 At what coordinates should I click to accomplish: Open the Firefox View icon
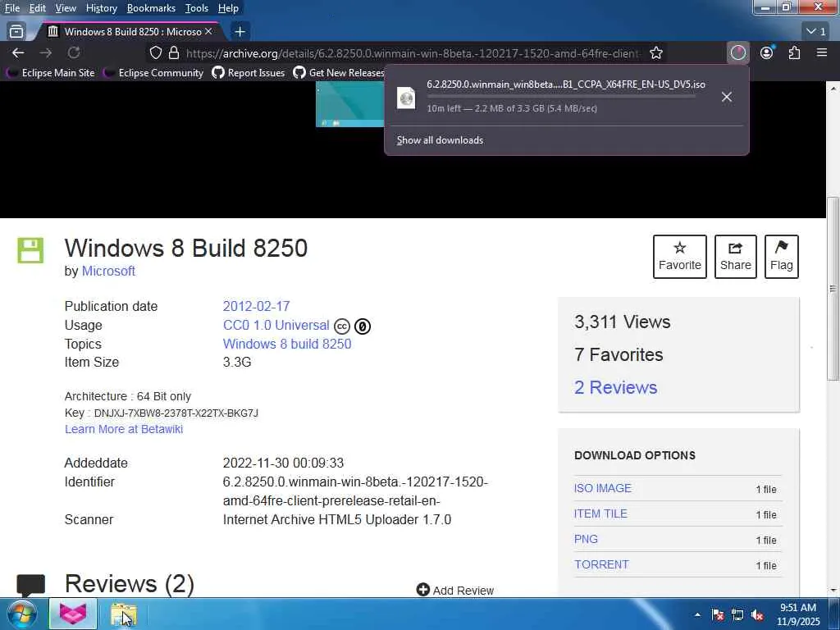click(x=16, y=32)
